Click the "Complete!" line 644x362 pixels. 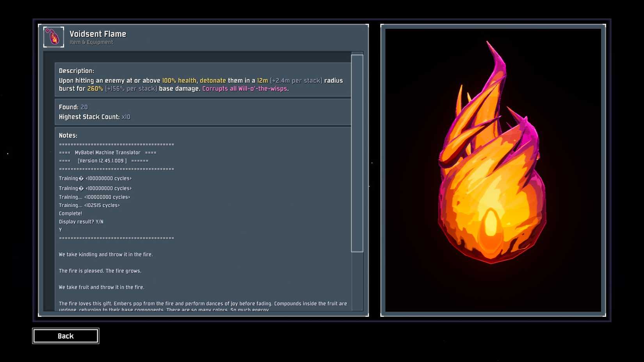coord(71,213)
